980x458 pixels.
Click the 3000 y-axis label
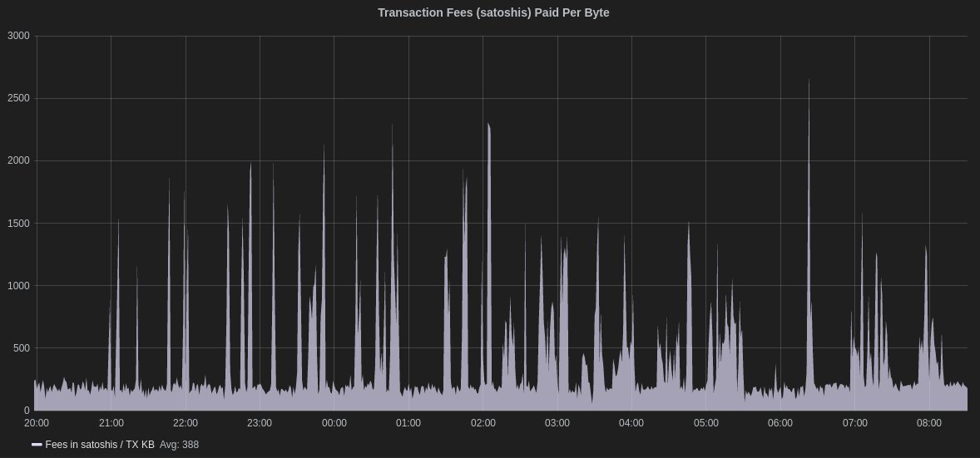click(x=18, y=36)
